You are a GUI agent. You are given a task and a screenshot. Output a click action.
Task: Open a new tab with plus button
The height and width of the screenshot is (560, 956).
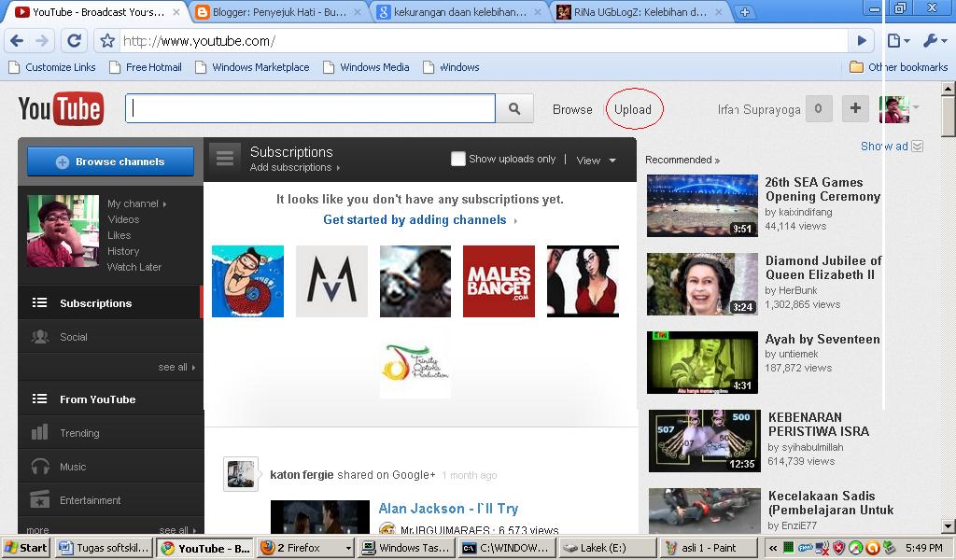[744, 12]
